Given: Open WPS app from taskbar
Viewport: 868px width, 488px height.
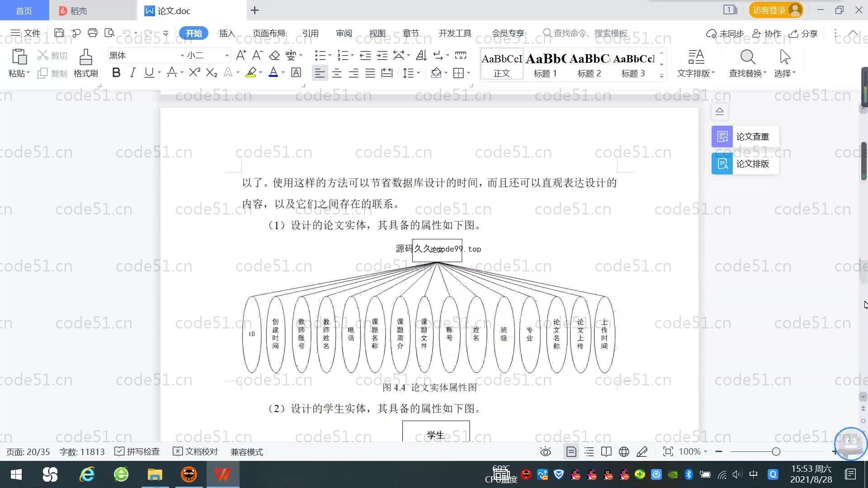Looking at the screenshot, I should (222, 475).
